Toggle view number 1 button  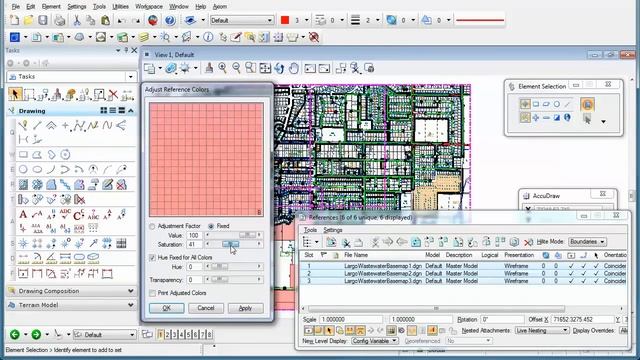point(160,335)
